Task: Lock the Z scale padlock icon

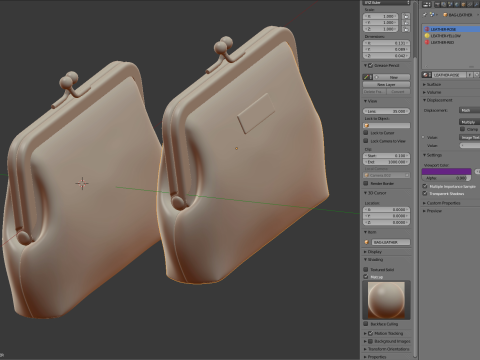Action: click(406, 29)
